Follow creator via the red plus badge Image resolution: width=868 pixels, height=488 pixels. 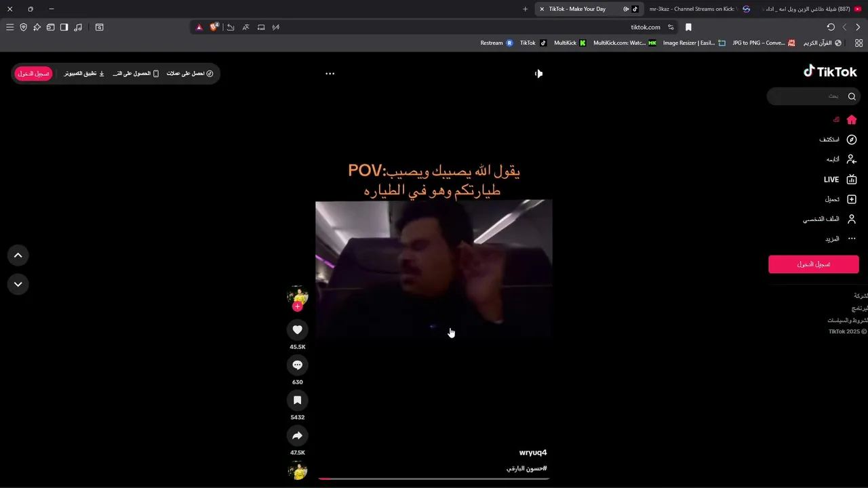(297, 306)
